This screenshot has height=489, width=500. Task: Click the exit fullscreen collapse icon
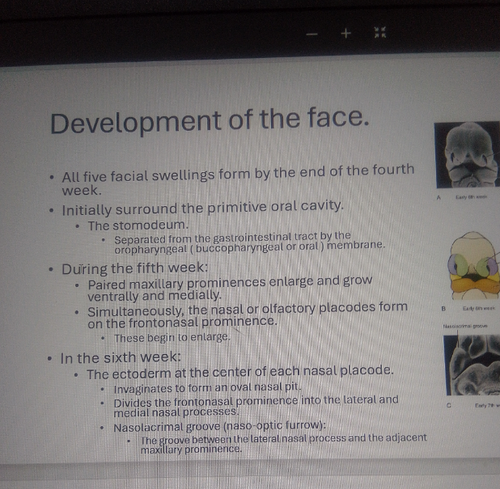tap(380, 32)
